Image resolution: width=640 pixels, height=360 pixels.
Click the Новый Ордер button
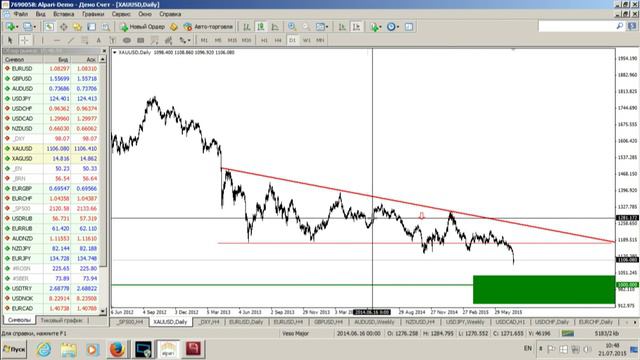tap(142, 27)
